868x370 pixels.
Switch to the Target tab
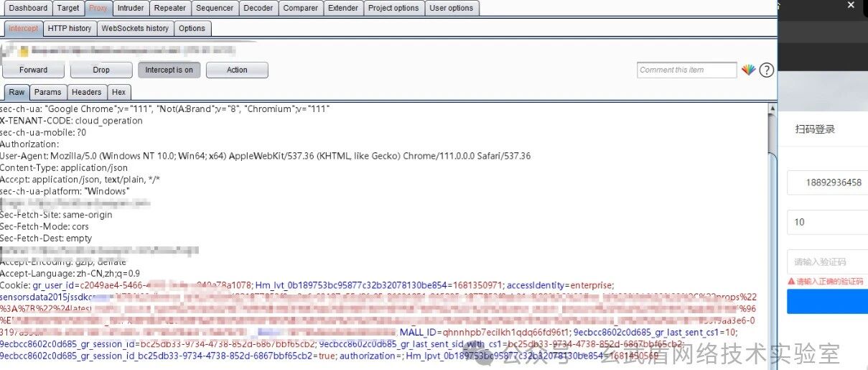click(x=68, y=8)
